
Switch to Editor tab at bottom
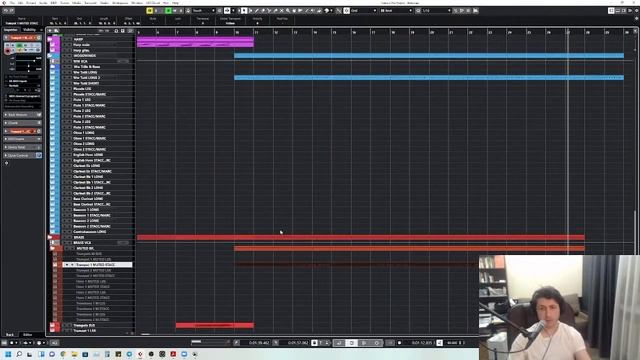pyautogui.click(x=27, y=334)
